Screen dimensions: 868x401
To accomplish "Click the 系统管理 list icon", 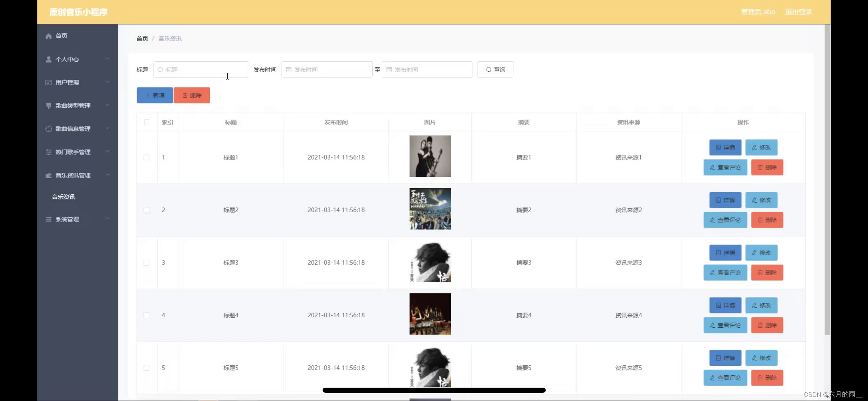I will pos(48,219).
